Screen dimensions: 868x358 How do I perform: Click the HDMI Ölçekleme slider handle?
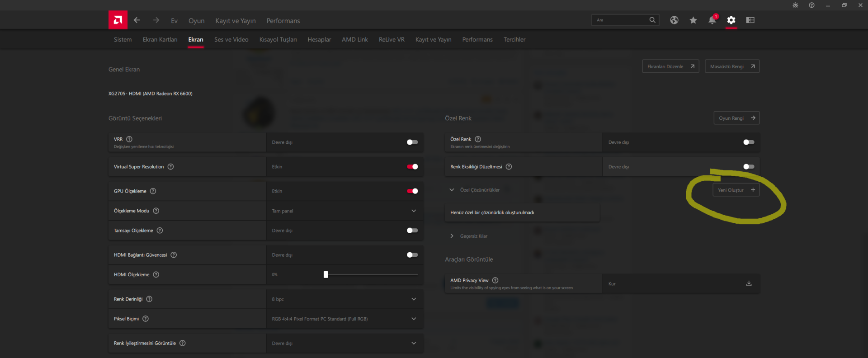pos(326,274)
